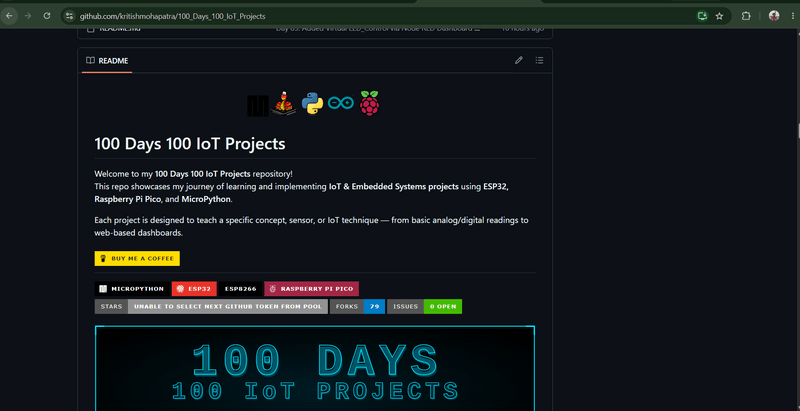Click the text 'IoT & Embedded Systems projects'
This screenshot has width=800, height=411.
tap(393, 187)
